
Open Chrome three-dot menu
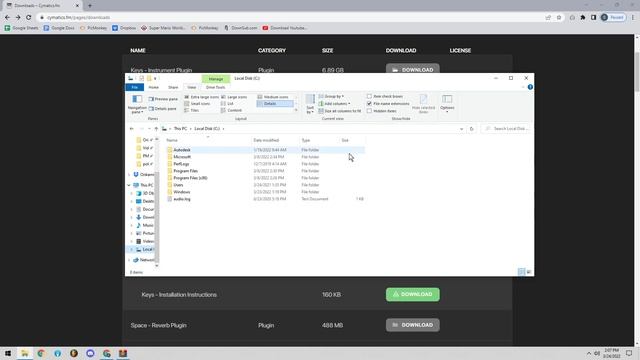[x=633, y=18]
